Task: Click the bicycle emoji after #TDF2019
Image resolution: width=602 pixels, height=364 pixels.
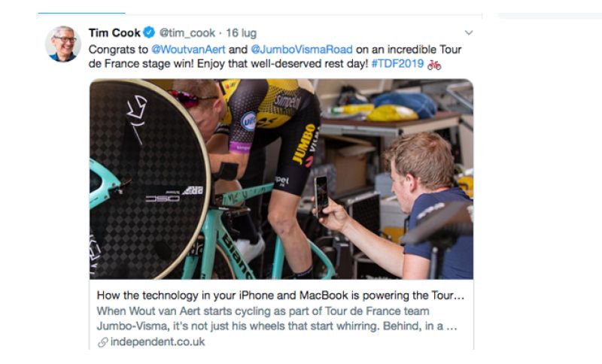Action: (434, 65)
